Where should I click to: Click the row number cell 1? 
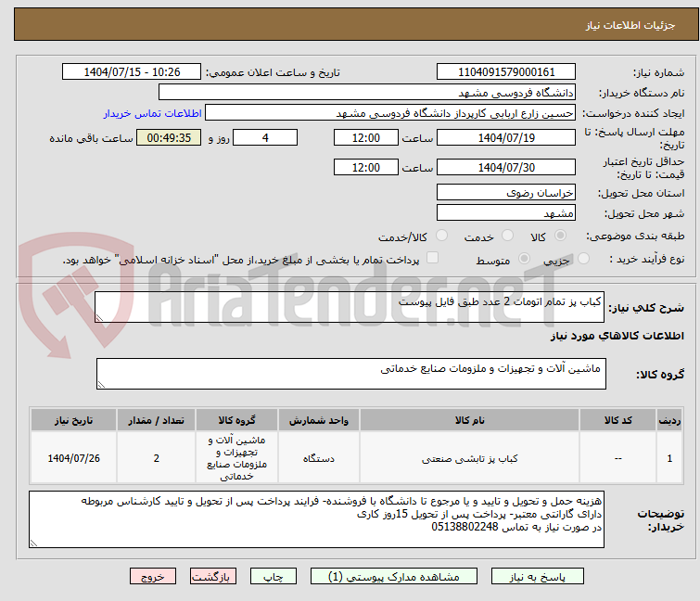tap(669, 458)
